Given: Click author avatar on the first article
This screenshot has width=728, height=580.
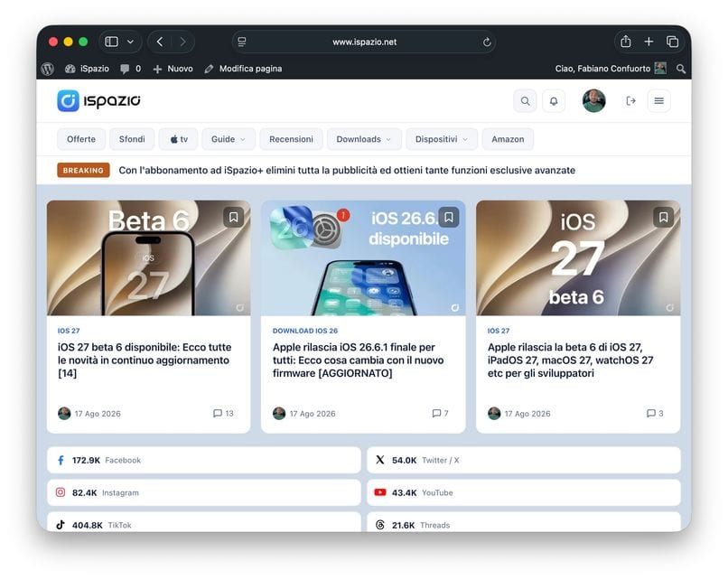Looking at the screenshot, I should [64, 413].
